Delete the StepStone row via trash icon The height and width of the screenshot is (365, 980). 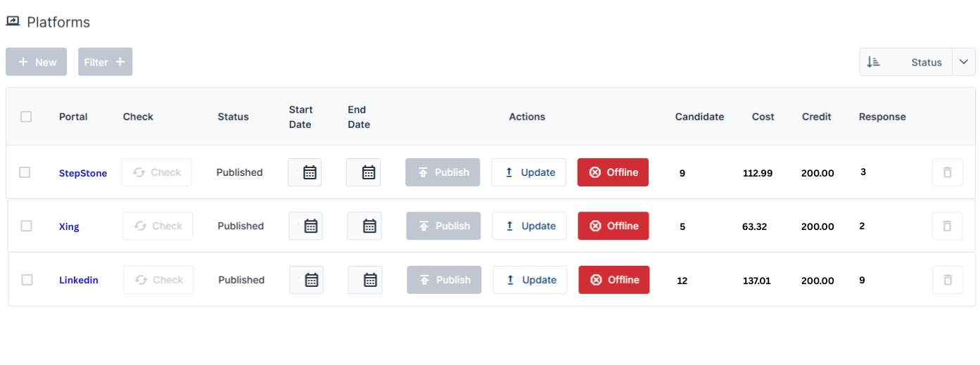click(x=947, y=172)
